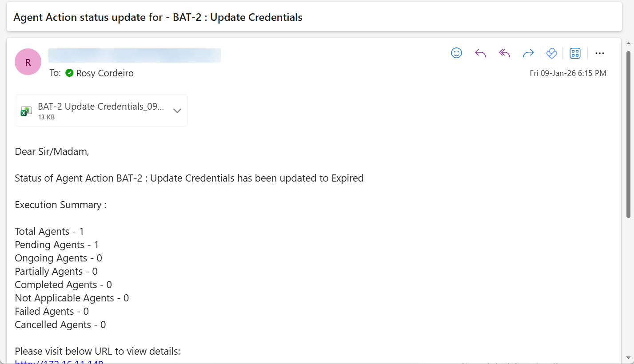The height and width of the screenshot is (364, 634).
Task: Forward this email using the arrow icon
Action: pos(528,53)
